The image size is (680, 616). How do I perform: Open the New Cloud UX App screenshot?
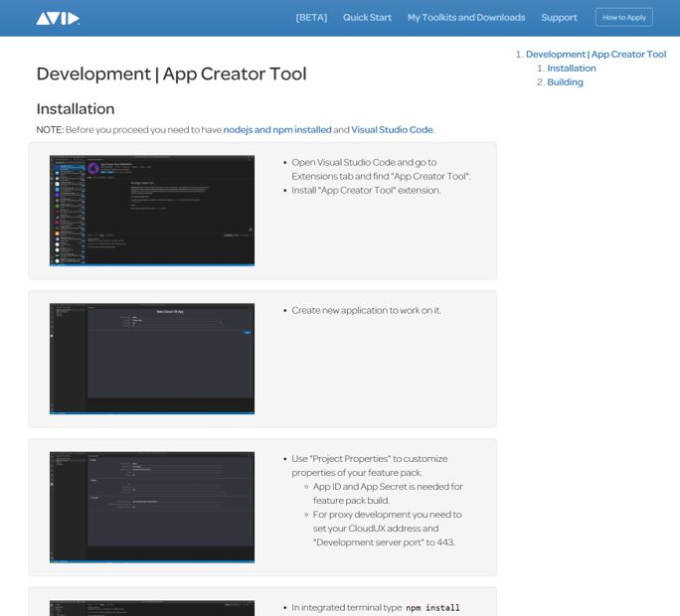(152, 359)
